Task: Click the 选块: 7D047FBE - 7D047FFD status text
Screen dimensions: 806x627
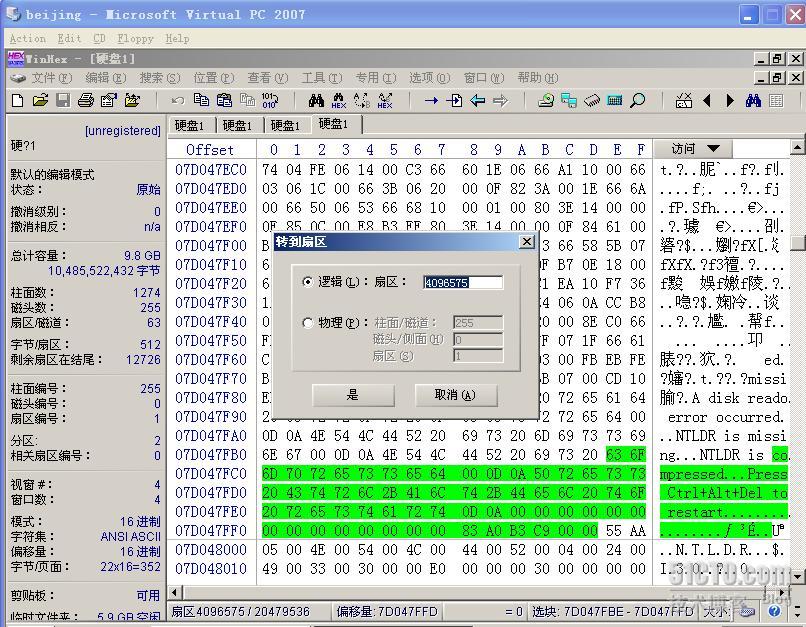Action: pyautogui.click(x=613, y=612)
